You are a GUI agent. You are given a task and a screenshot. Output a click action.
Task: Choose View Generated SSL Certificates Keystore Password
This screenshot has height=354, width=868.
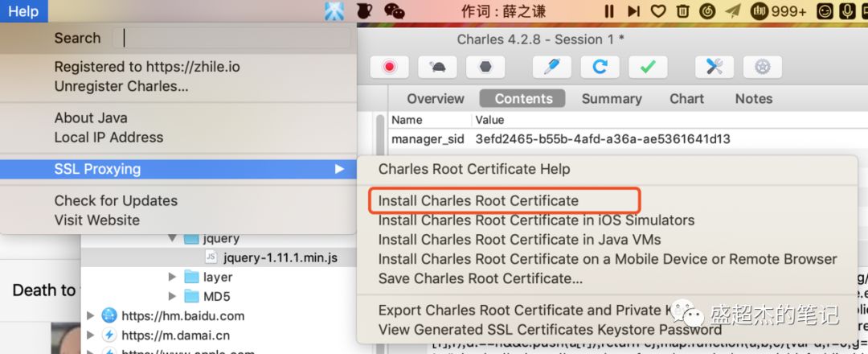pyautogui.click(x=550, y=330)
